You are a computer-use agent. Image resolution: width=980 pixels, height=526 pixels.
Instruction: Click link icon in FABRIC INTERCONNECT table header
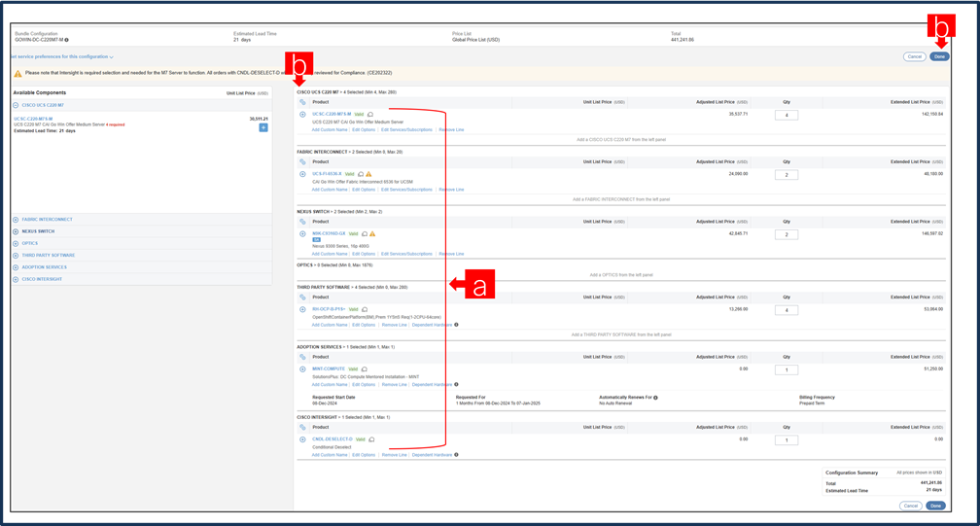[302, 161]
